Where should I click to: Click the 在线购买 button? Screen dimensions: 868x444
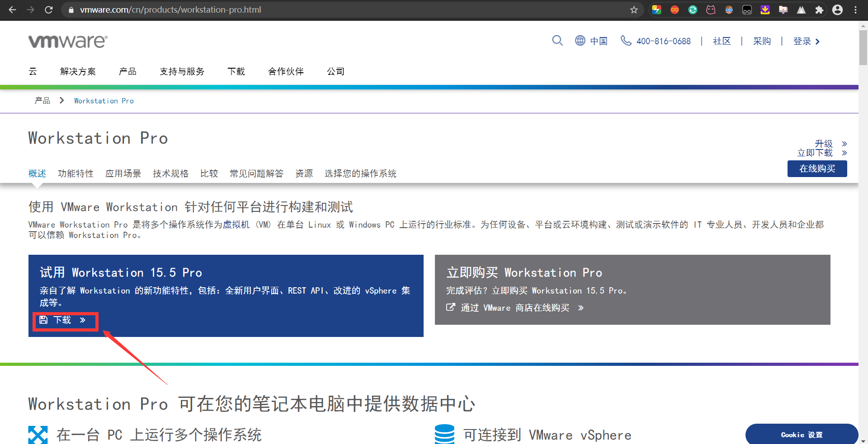pos(817,168)
